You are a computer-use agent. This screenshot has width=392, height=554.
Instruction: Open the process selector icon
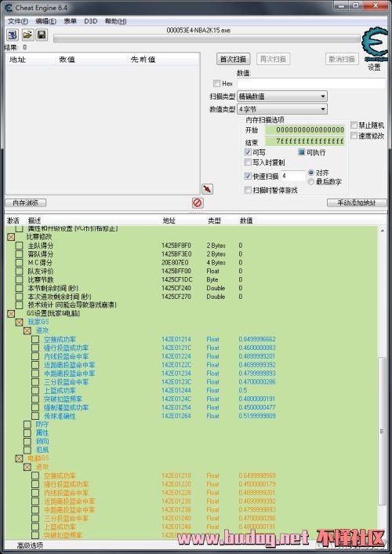[x=13, y=35]
